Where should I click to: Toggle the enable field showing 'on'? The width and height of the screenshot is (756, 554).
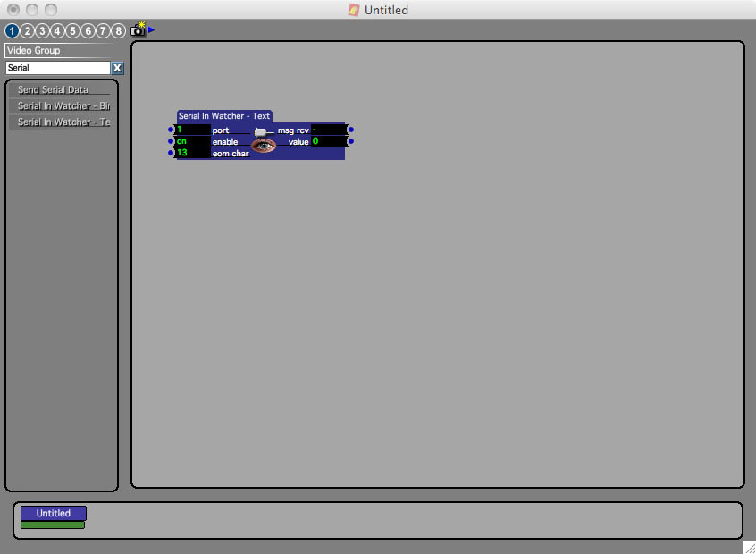[x=192, y=141]
